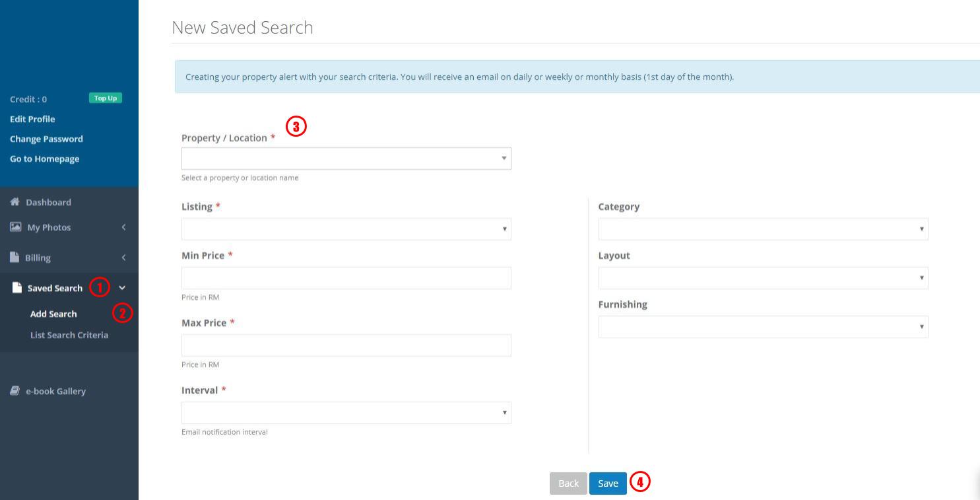Open the Interval dropdown
The image size is (980, 500).
click(346, 413)
